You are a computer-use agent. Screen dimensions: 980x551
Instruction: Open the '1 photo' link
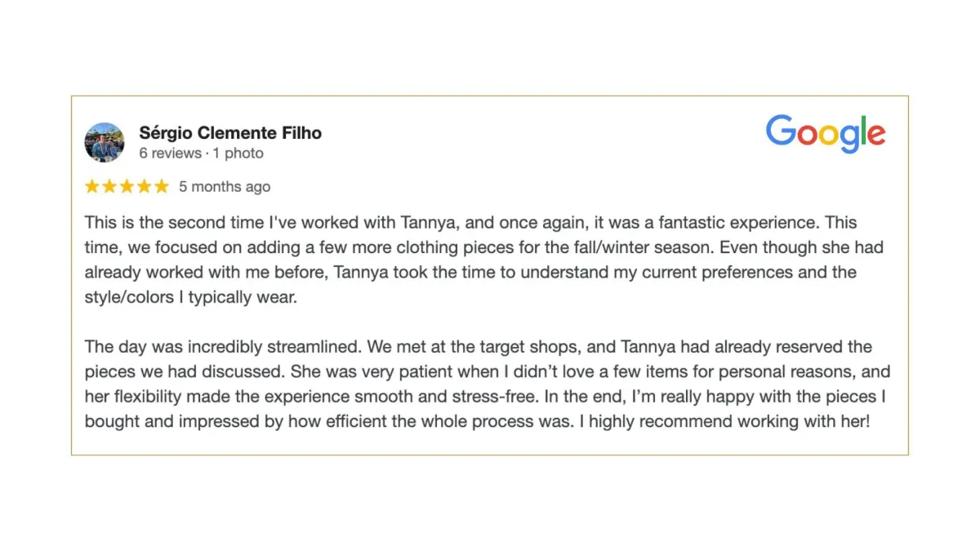(238, 153)
